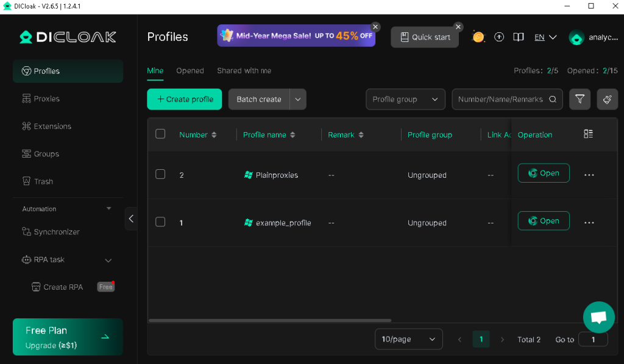
Task: Open the live chat bubble
Action: coord(598,317)
